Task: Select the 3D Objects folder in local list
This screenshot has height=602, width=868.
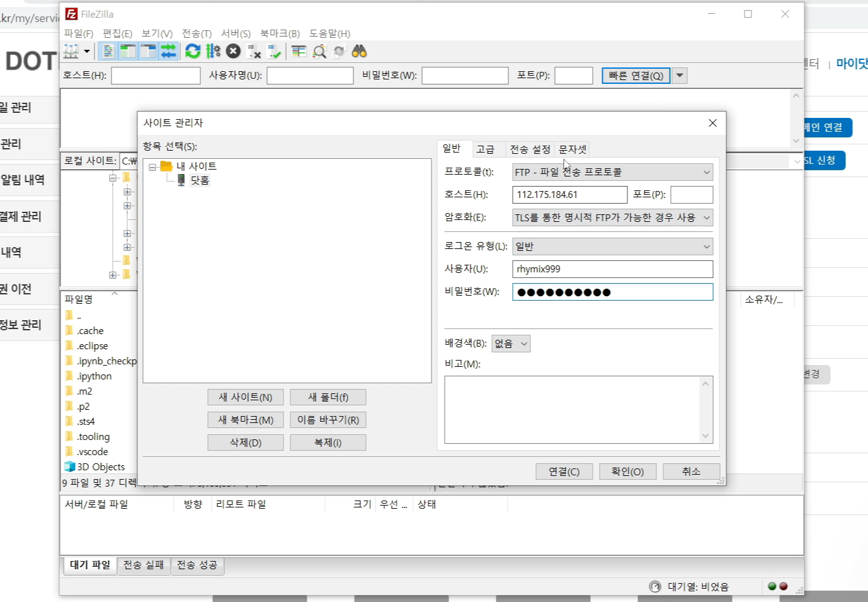Action: pyautogui.click(x=101, y=467)
